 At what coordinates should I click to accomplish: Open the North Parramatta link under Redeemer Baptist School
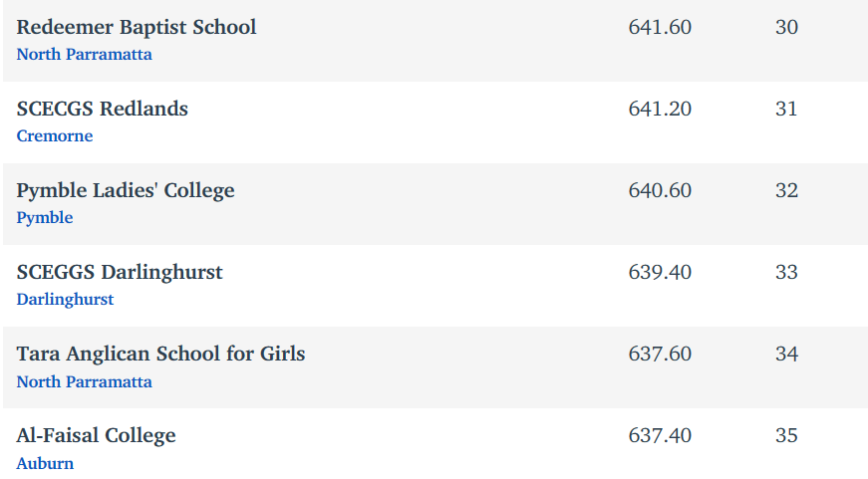click(x=84, y=54)
